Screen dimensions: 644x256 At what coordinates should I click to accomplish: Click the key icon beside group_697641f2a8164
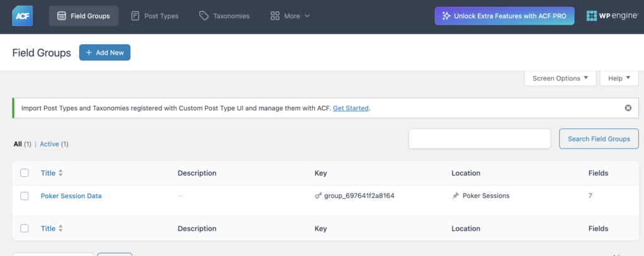pos(318,196)
